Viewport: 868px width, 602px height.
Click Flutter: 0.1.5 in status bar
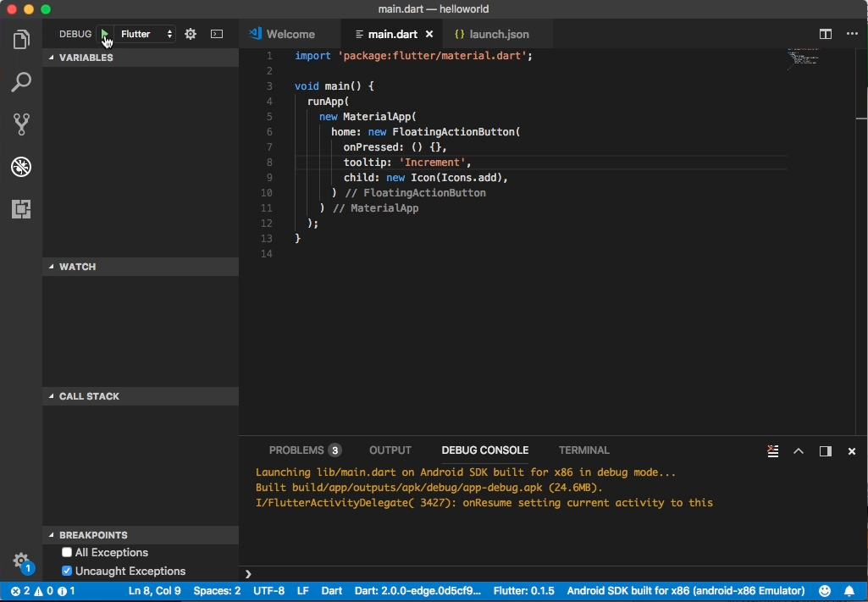click(x=523, y=591)
